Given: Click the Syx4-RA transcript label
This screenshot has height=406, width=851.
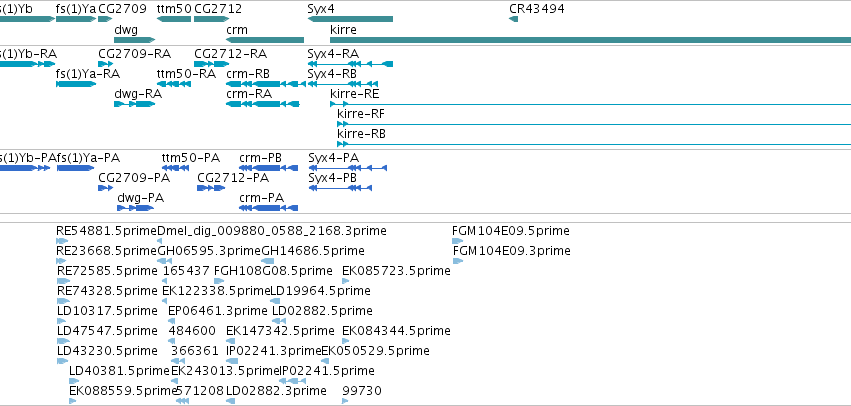Looking at the screenshot, I should (333, 54).
